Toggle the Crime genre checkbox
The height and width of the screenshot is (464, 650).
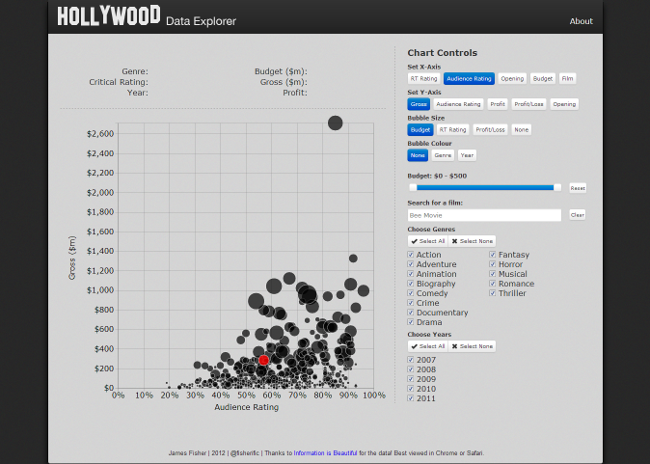[410, 303]
